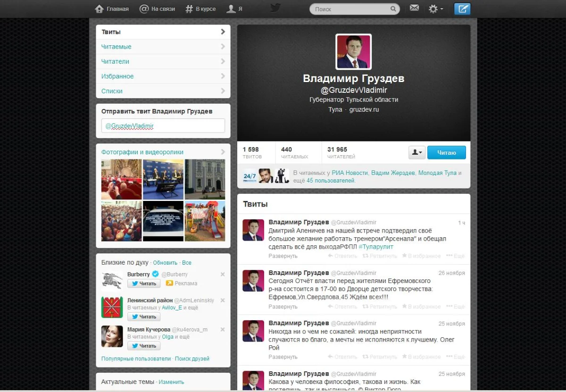
Task: Expand the Читаемые list chevron
Action: (223, 47)
